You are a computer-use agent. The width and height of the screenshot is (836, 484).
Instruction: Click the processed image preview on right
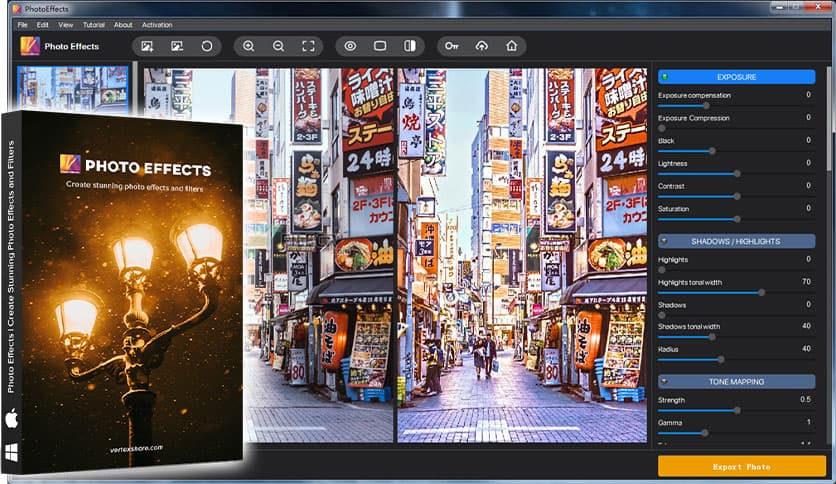pos(522,255)
